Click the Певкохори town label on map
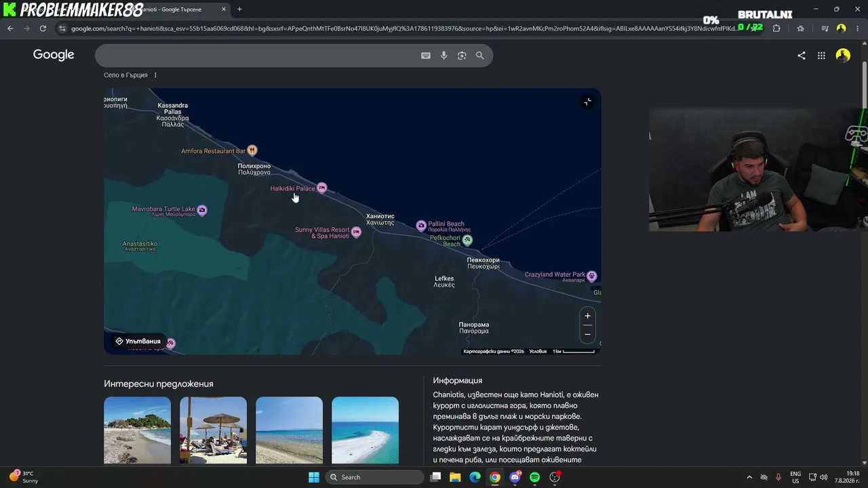 pyautogui.click(x=484, y=263)
